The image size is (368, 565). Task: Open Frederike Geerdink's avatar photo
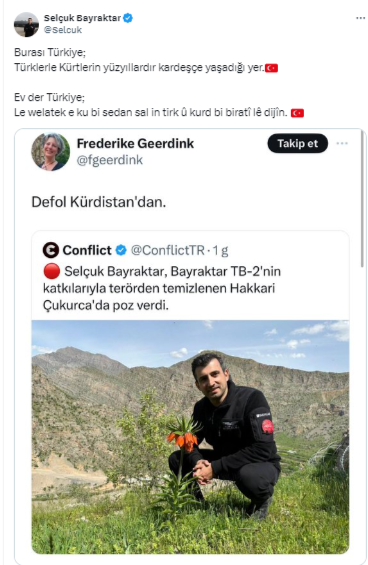tap(50, 152)
